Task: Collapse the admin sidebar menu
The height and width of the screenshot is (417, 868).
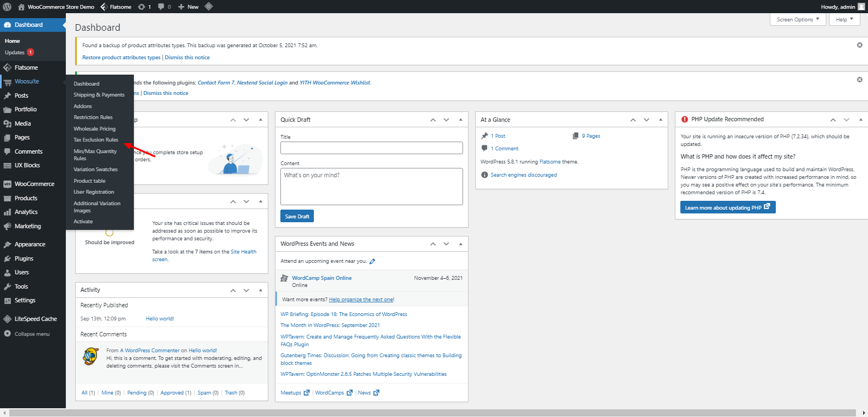Action: (33, 334)
